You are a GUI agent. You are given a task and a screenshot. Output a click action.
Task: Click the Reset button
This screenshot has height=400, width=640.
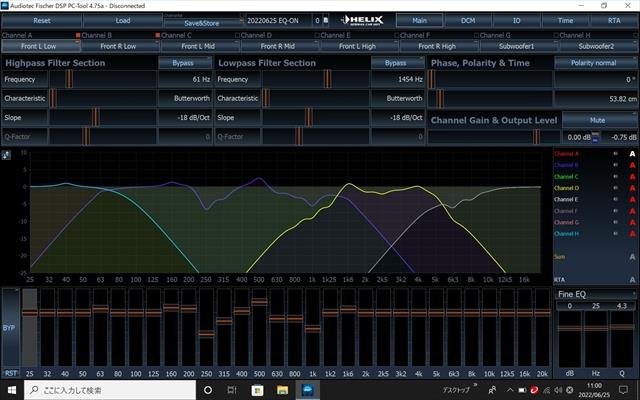pyautogui.click(x=42, y=20)
